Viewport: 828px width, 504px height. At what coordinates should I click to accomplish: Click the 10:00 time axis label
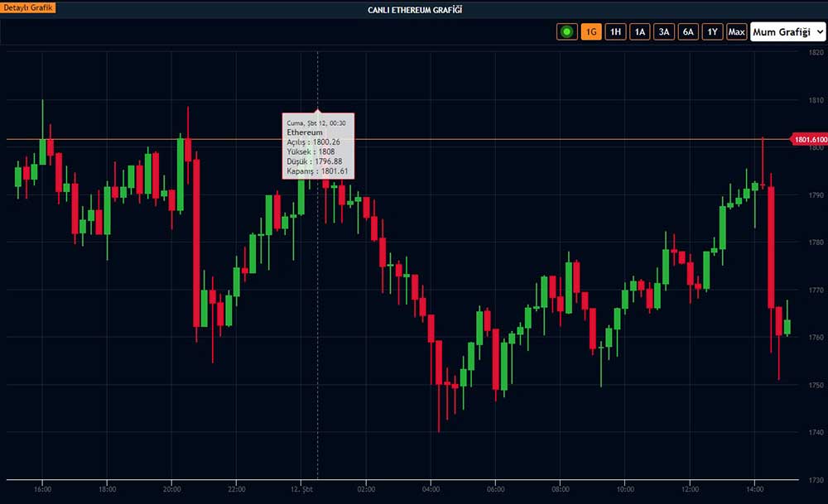pos(625,489)
